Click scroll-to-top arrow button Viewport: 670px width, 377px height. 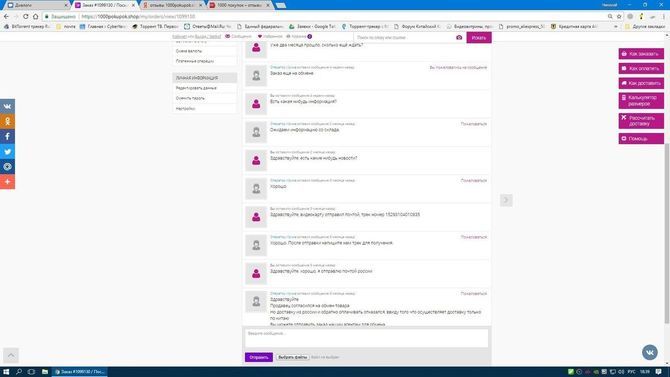[11, 355]
